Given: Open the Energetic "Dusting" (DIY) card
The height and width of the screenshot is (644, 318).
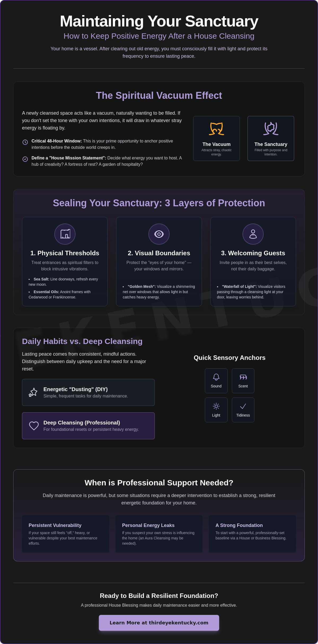Looking at the screenshot, I should coord(88,392).
